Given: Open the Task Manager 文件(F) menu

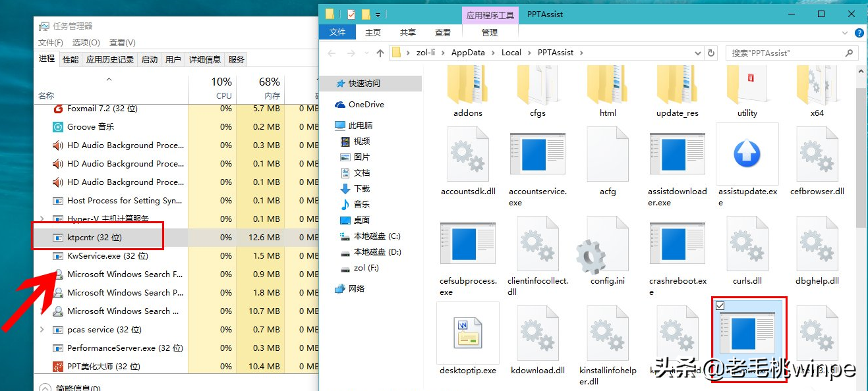Looking at the screenshot, I should [51, 42].
